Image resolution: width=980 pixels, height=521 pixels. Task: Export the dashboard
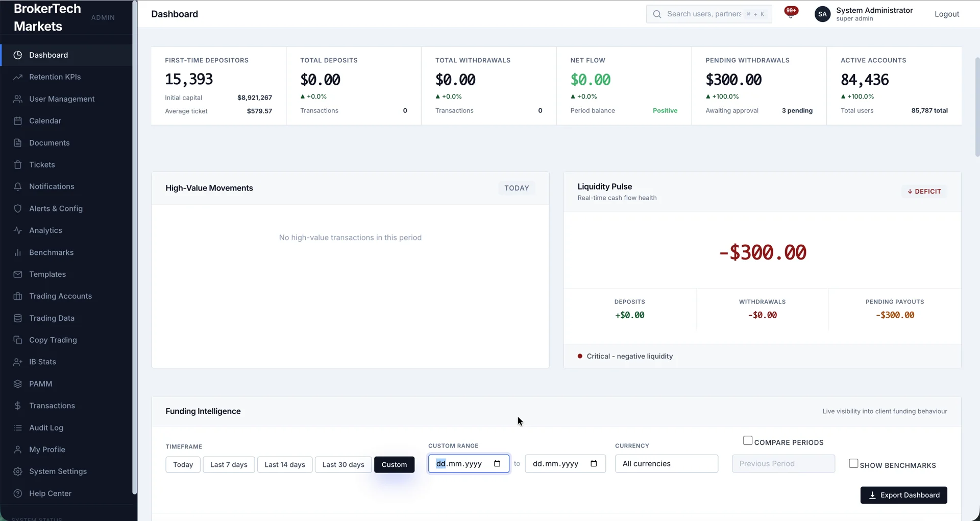tap(903, 495)
